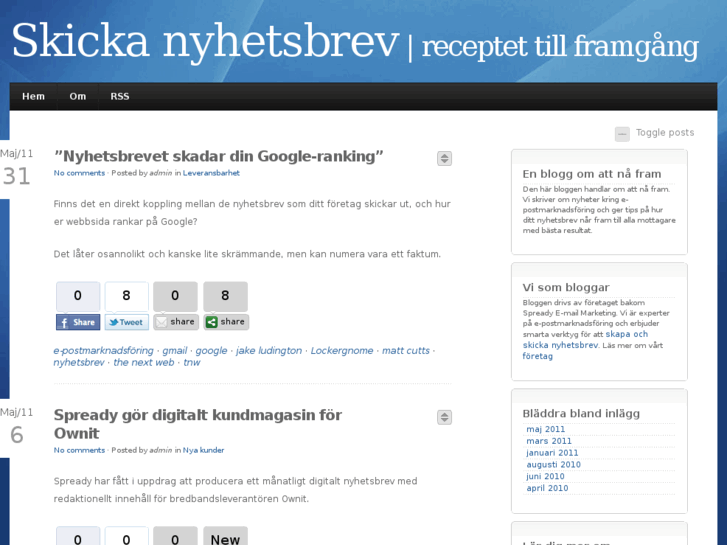Open the google tag

[x=211, y=351]
